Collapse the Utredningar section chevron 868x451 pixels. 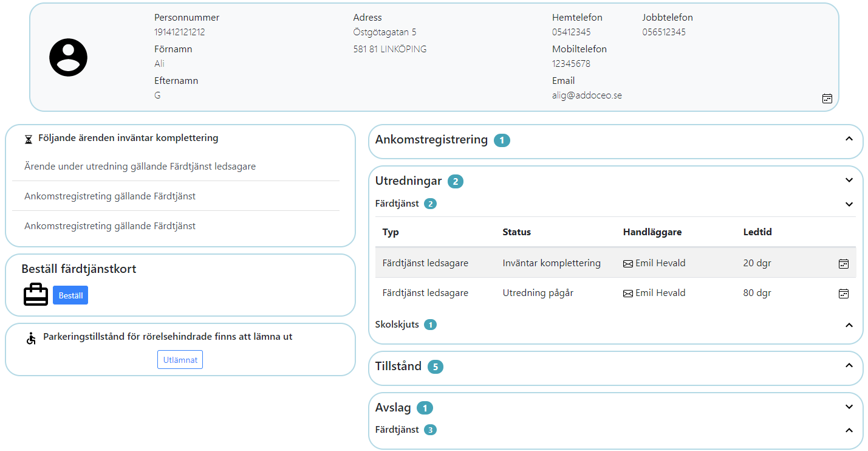849,180
